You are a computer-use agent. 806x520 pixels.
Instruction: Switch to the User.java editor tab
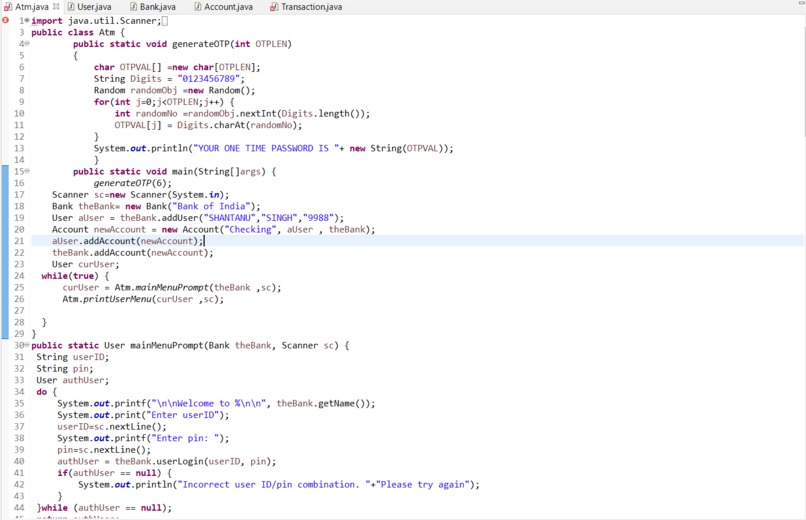click(x=89, y=7)
